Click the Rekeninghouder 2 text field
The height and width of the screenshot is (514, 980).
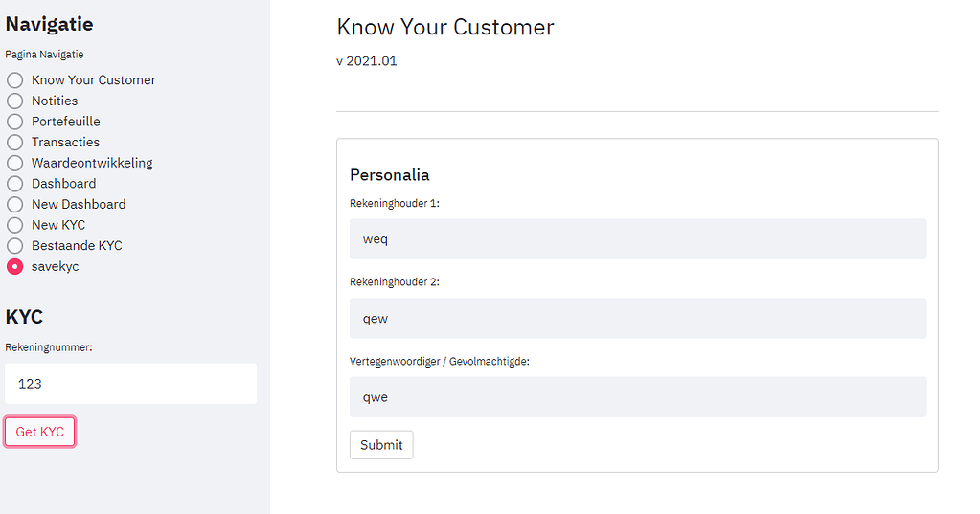click(x=638, y=318)
